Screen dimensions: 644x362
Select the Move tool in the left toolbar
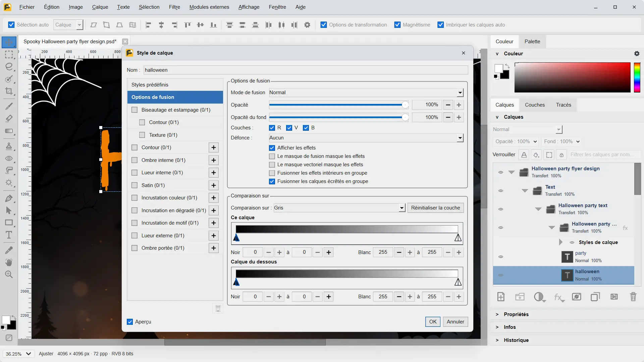(x=9, y=42)
